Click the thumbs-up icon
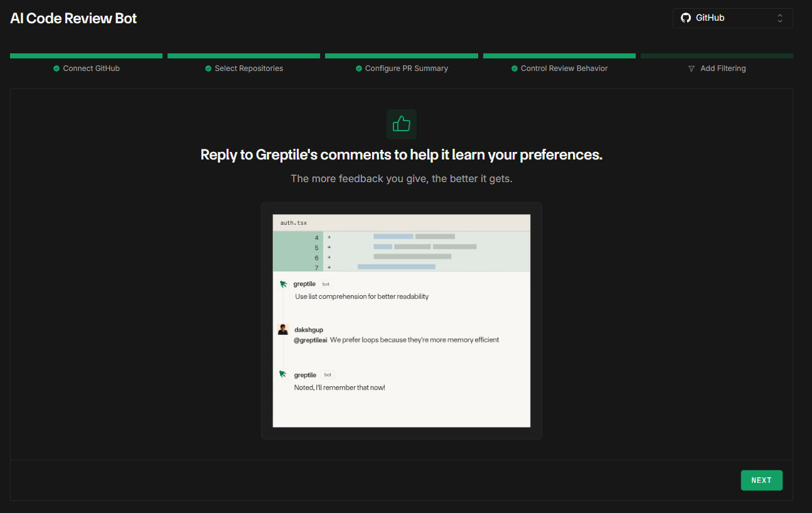812x513 pixels. pyautogui.click(x=402, y=124)
